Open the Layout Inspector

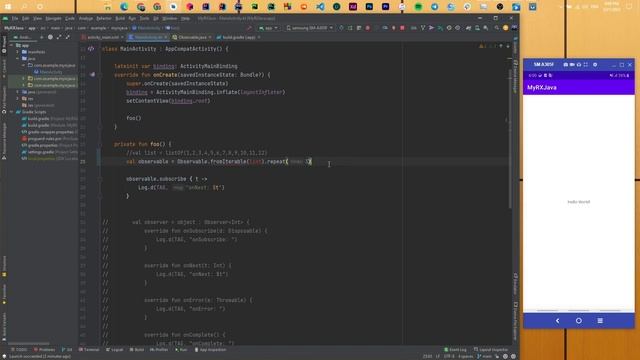point(491,350)
